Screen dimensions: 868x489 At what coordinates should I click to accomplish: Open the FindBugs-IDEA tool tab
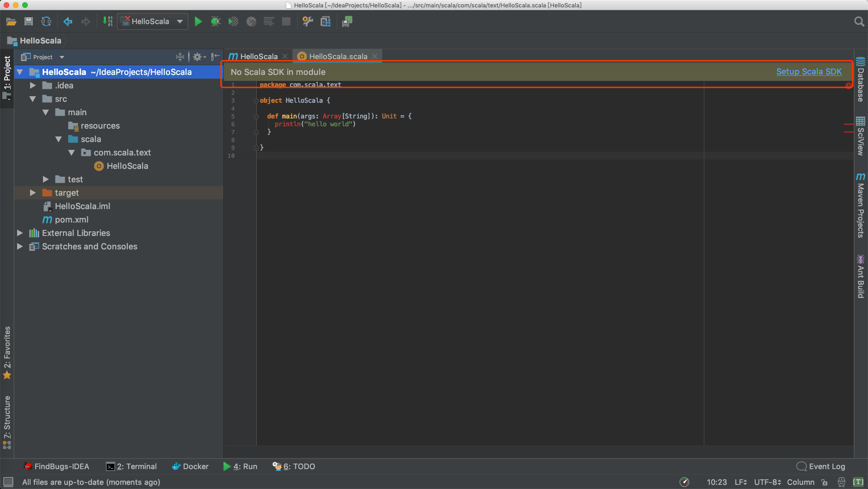coord(56,466)
